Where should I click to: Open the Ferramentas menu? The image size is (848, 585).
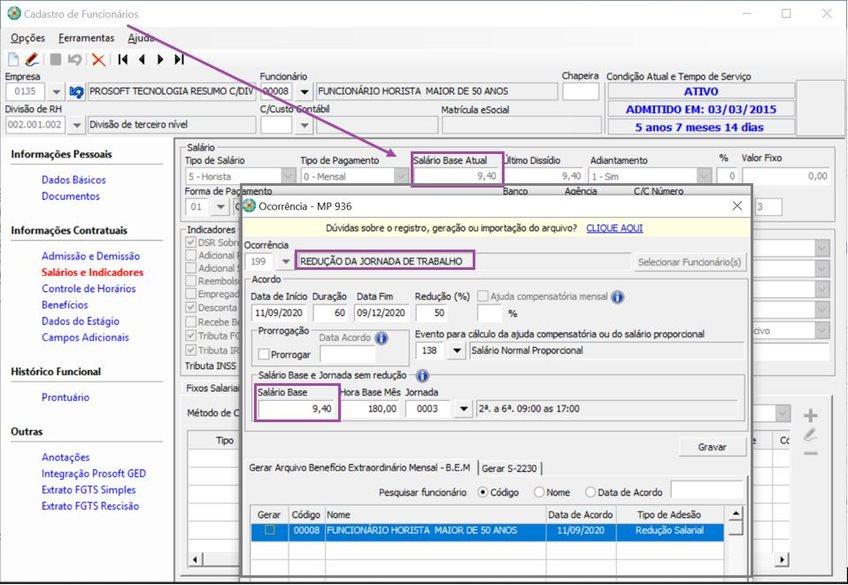(x=86, y=38)
